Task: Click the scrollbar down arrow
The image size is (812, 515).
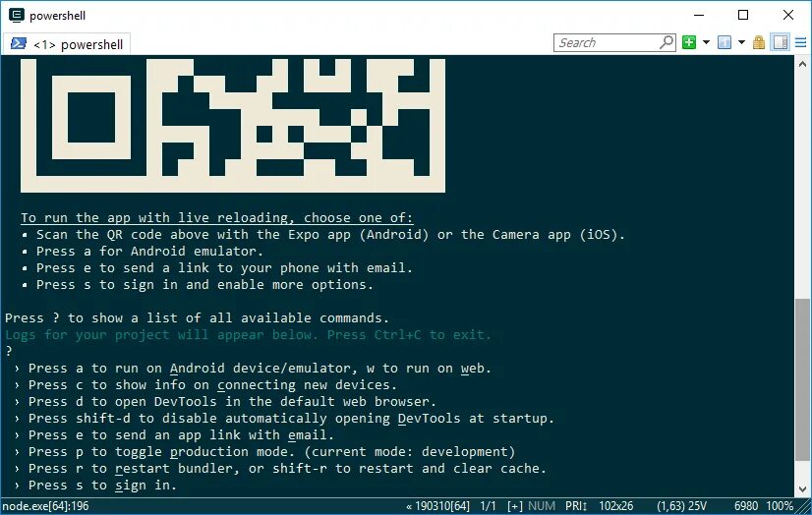Action: tap(803, 488)
